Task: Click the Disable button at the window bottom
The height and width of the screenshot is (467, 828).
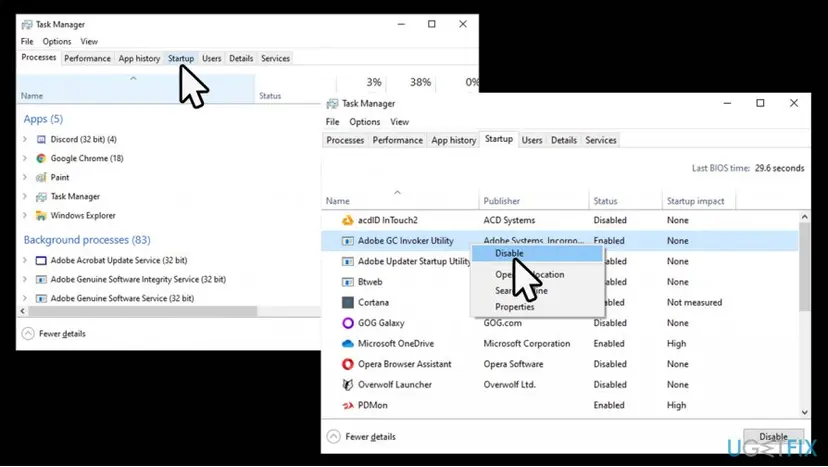Action: tap(773, 437)
